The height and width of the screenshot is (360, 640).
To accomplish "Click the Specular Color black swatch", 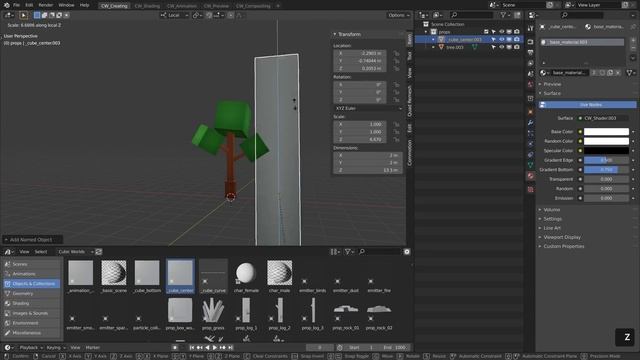I will [x=606, y=151].
